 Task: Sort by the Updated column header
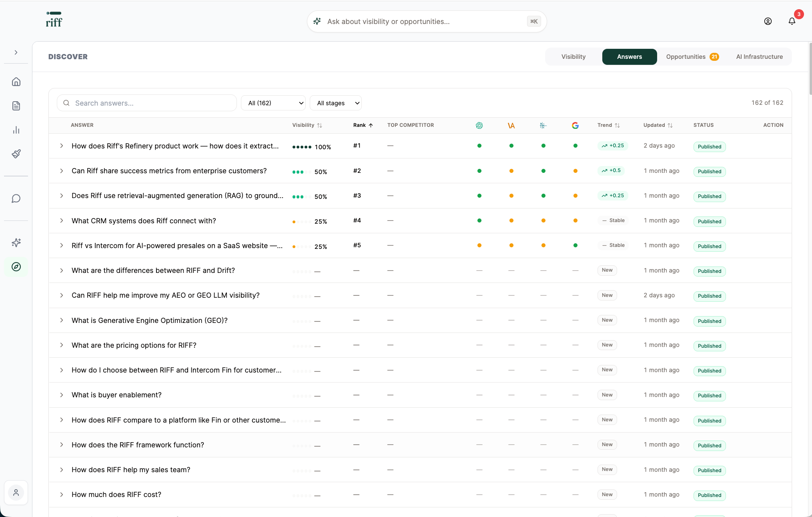pyautogui.click(x=658, y=125)
